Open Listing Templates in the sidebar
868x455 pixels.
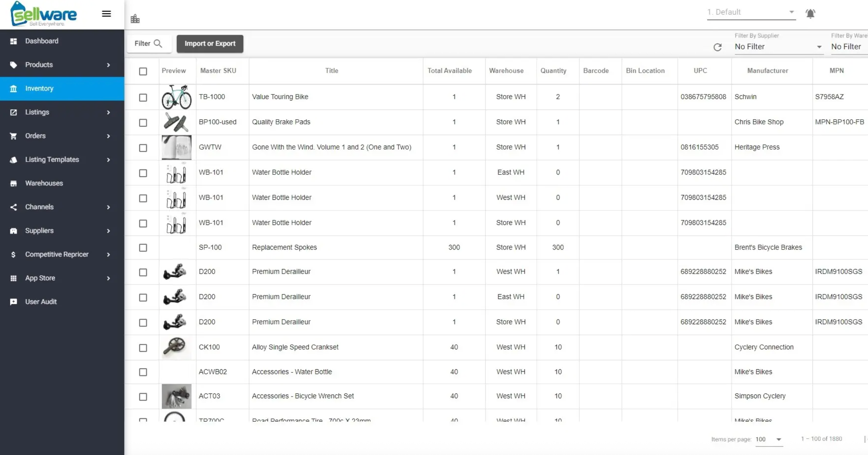click(62, 160)
